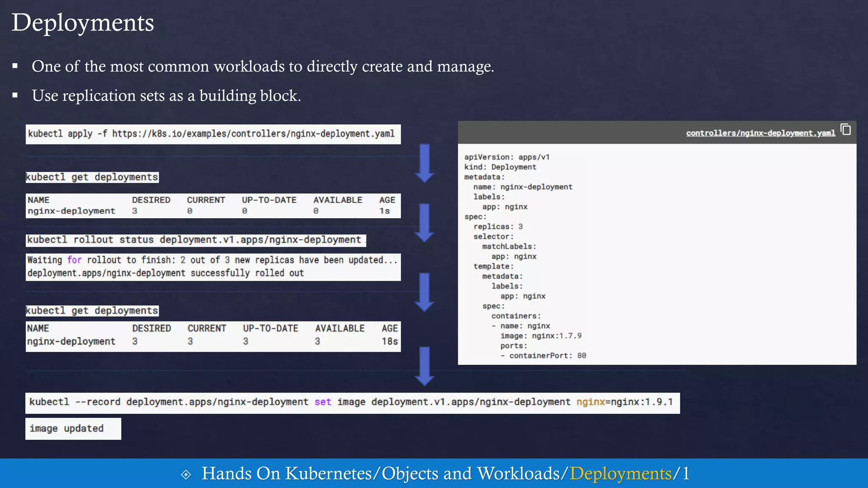Screen dimensions: 868x488
Task: Click yellow 'Deployments' in footer breadcrumb
Action: point(620,474)
